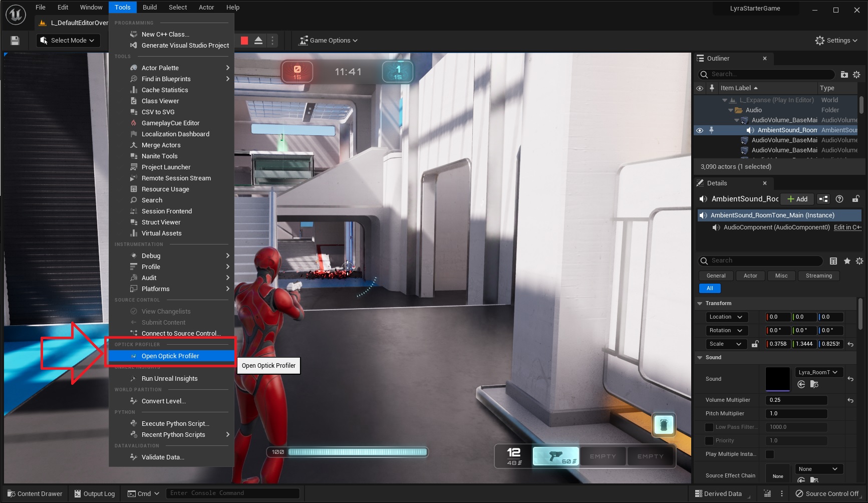Open the Select Mode dropdown
Screen dimensions: 868x503
(x=68, y=41)
